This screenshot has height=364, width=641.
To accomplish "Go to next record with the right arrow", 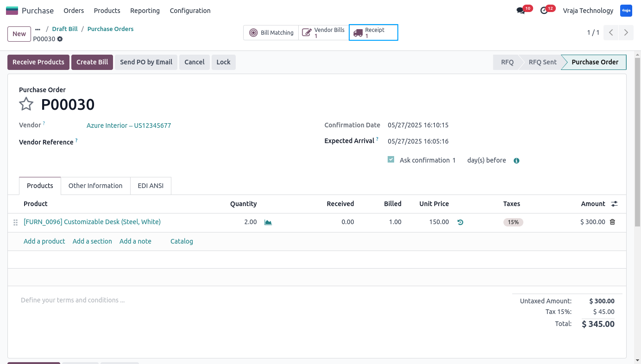I will [x=626, y=32].
